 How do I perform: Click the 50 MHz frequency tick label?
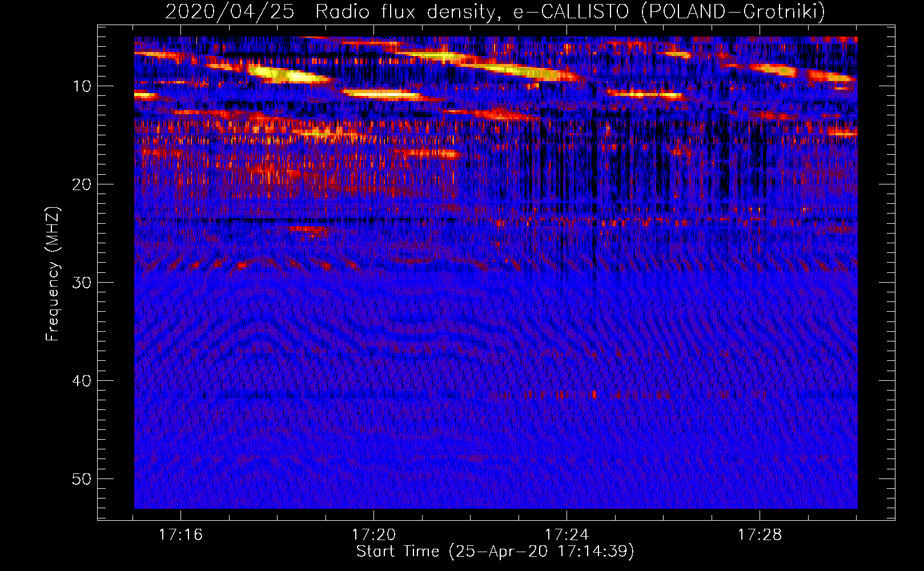tap(82, 479)
